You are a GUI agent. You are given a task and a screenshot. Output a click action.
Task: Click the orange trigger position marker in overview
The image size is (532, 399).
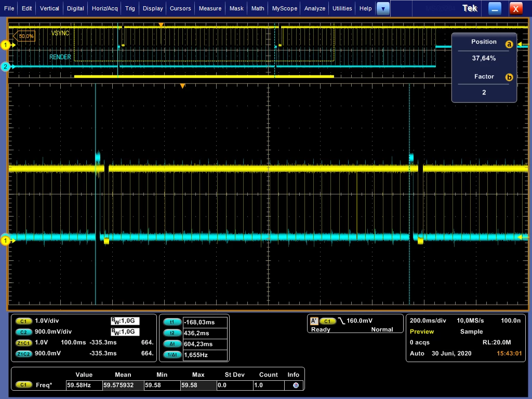tap(161, 25)
